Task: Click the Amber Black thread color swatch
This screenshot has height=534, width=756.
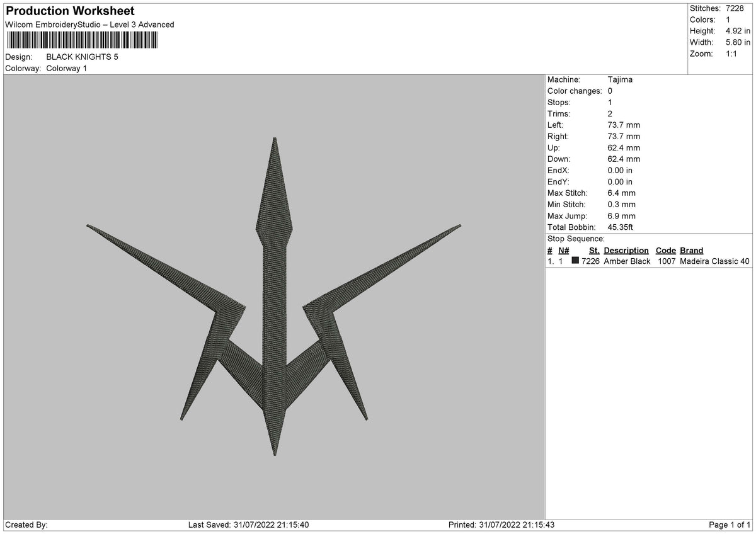Action: coord(575,261)
